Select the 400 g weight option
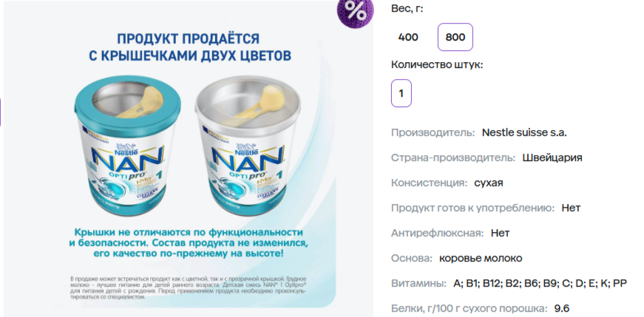Screen dimensions: 644x317 point(408,38)
